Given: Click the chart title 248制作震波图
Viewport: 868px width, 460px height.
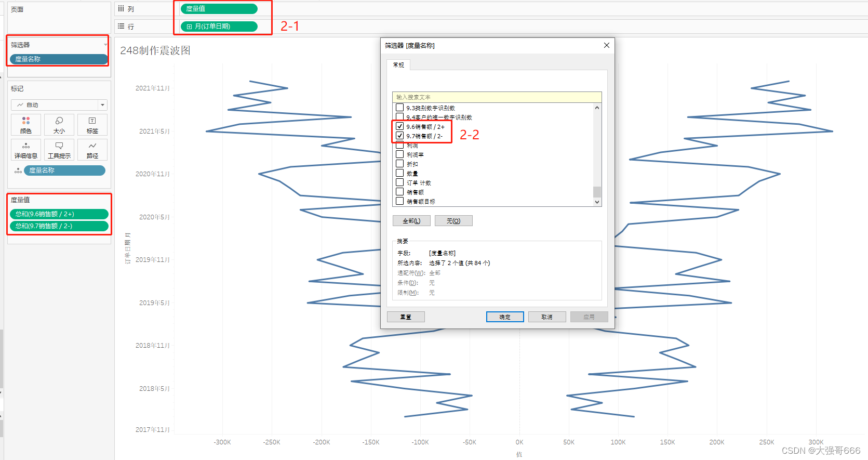Looking at the screenshot, I should pyautogui.click(x=155, y=50).
